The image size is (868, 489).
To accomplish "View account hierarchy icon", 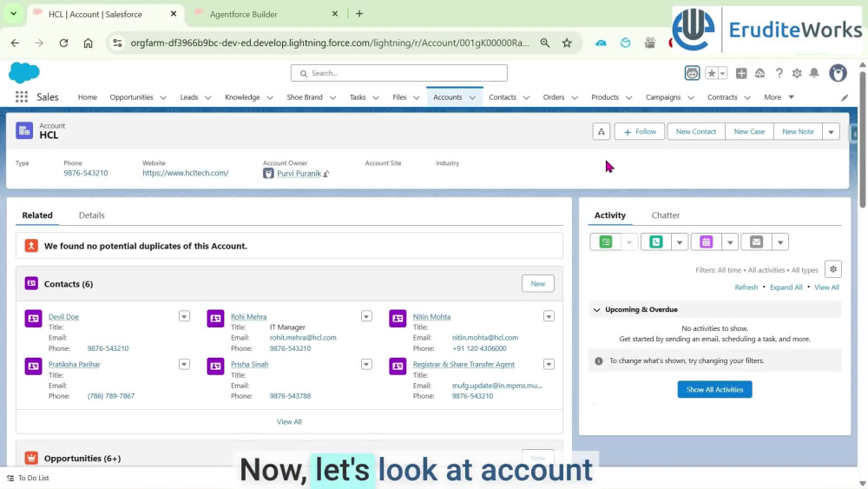I will tap(602, 132).
